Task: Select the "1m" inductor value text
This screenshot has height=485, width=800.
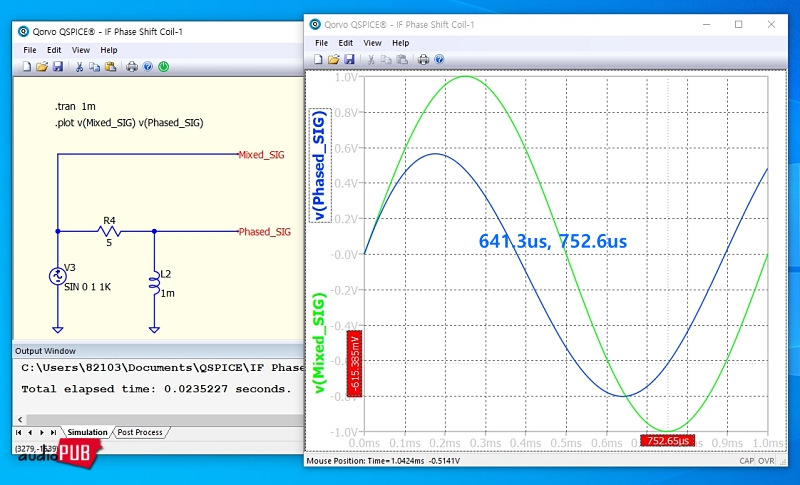Action: click(x=167, y=293)
